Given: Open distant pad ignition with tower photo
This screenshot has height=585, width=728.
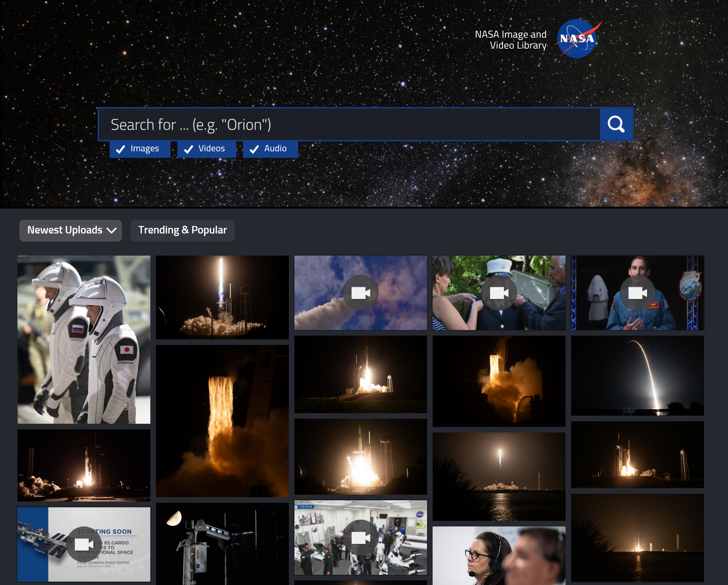Looking at the screenshot, I should pyautogui.click(x=637, y=455).
